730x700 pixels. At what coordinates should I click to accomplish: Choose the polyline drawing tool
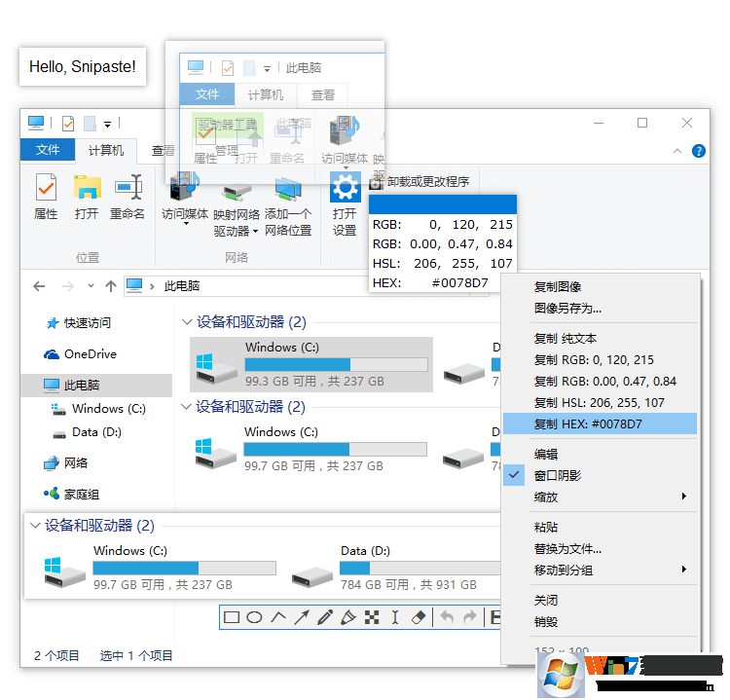[x=278, y=617]
